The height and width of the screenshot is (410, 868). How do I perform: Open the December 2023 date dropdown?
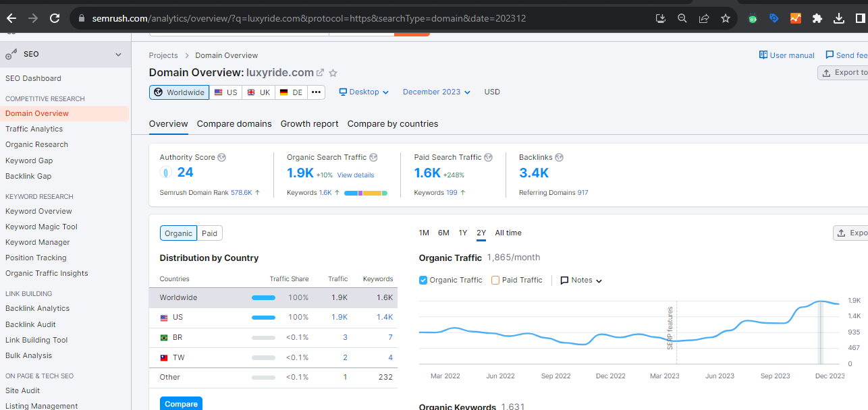[x=437, y=92]
